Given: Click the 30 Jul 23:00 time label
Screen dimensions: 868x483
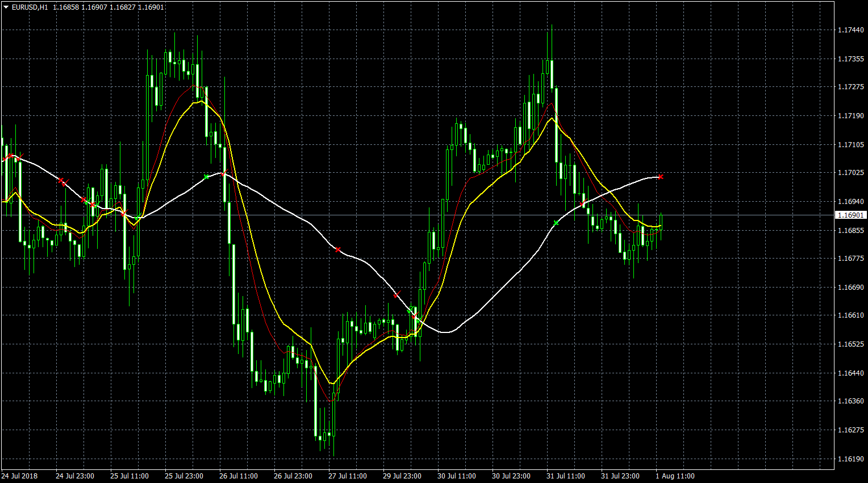Looking at the screenshot, I should pos(511,476).
